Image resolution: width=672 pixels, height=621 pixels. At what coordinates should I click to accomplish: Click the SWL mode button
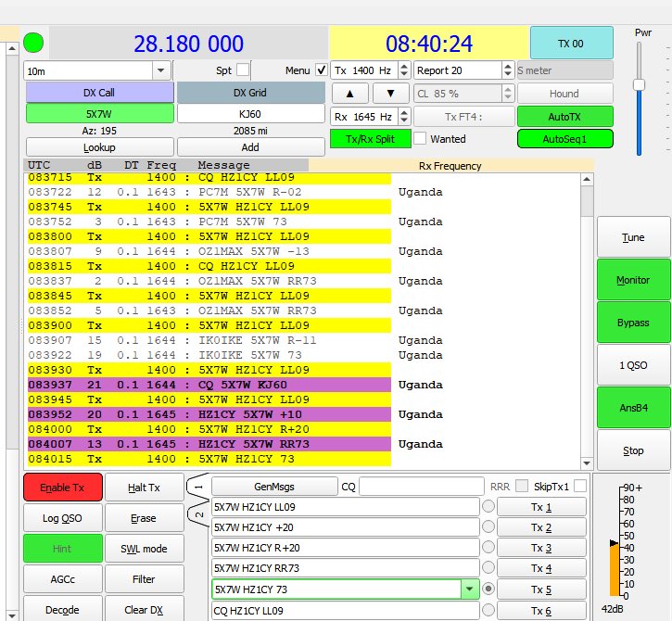(x=145, y=548)
